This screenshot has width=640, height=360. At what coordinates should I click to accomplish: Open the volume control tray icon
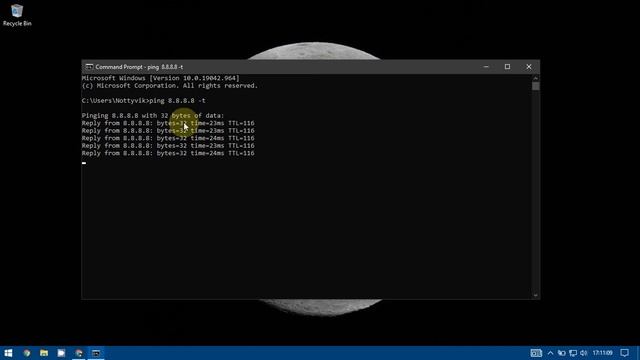[x=584, y=353]
